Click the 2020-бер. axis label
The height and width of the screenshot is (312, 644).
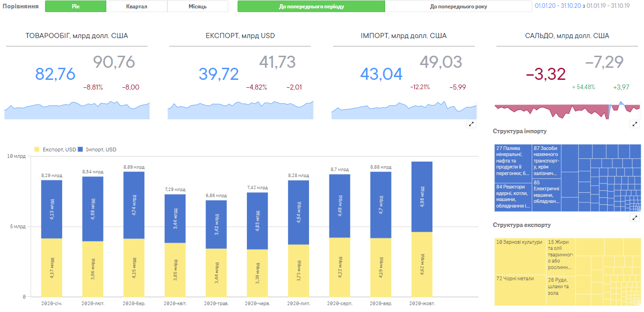coord(134,304)
